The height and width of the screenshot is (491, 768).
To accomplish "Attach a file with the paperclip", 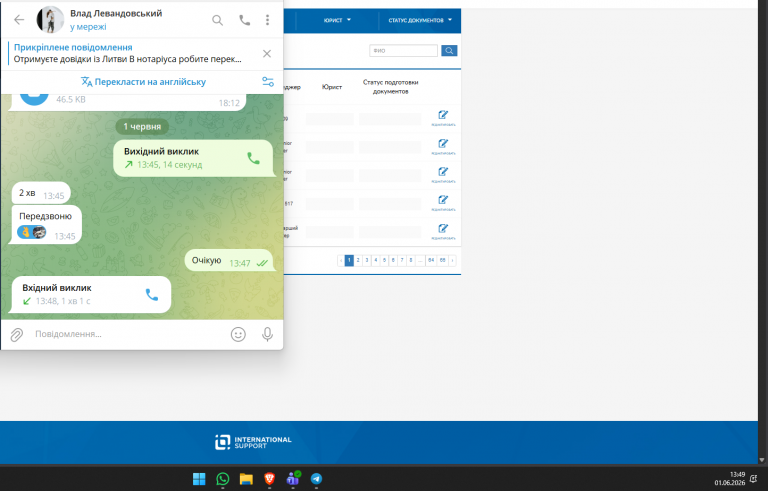I will coord(17,335).
